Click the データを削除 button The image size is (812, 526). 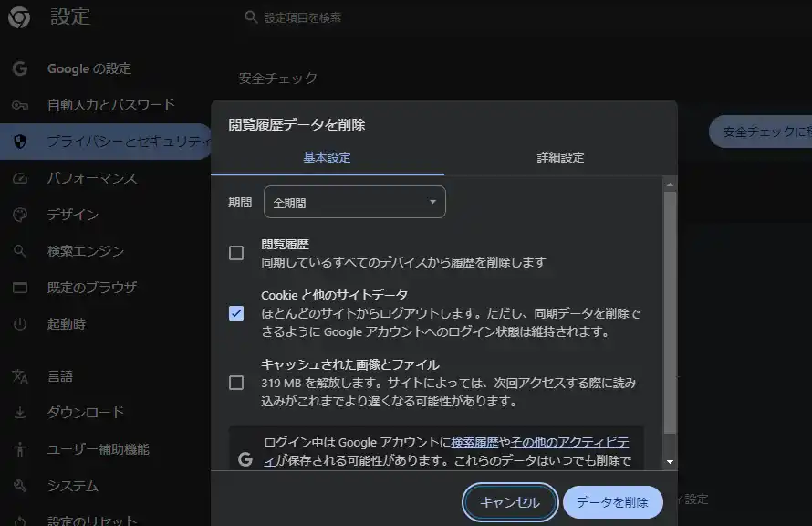[612, 502]
